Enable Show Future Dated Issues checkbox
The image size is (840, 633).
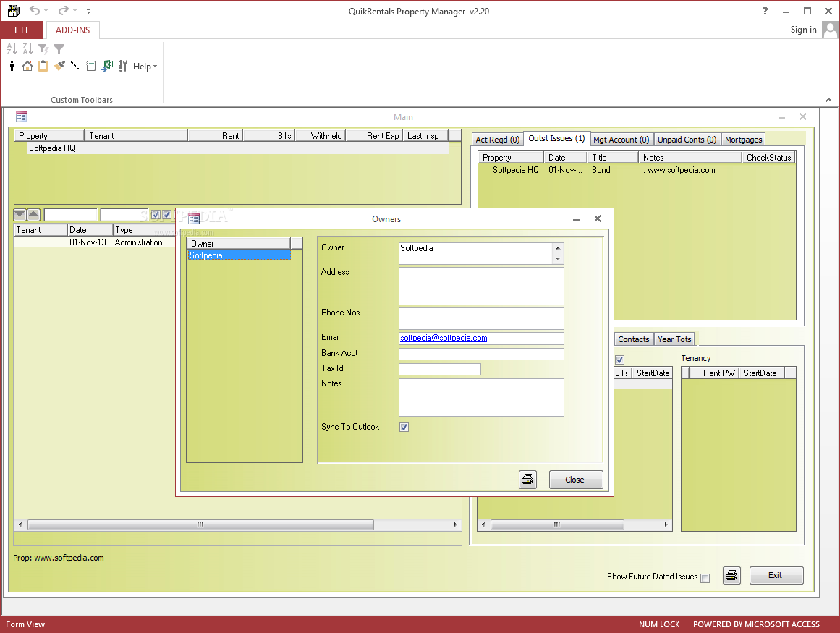tap(705, 578)
